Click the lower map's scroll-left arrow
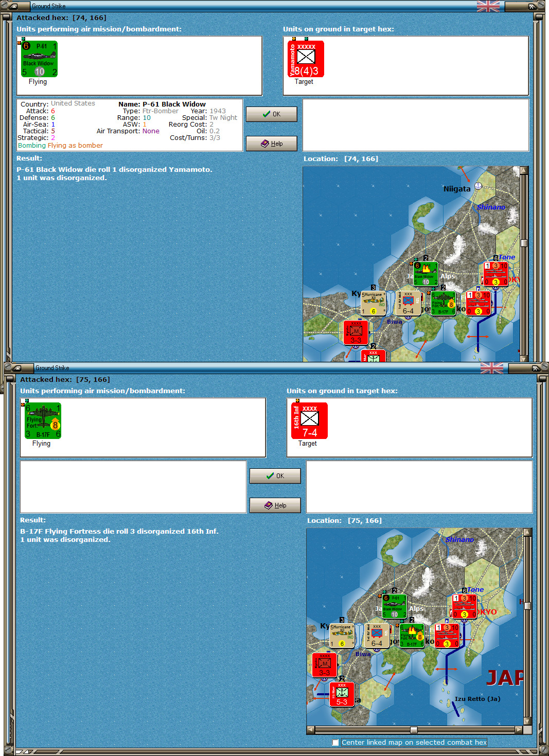 click(x=310, y=730)
